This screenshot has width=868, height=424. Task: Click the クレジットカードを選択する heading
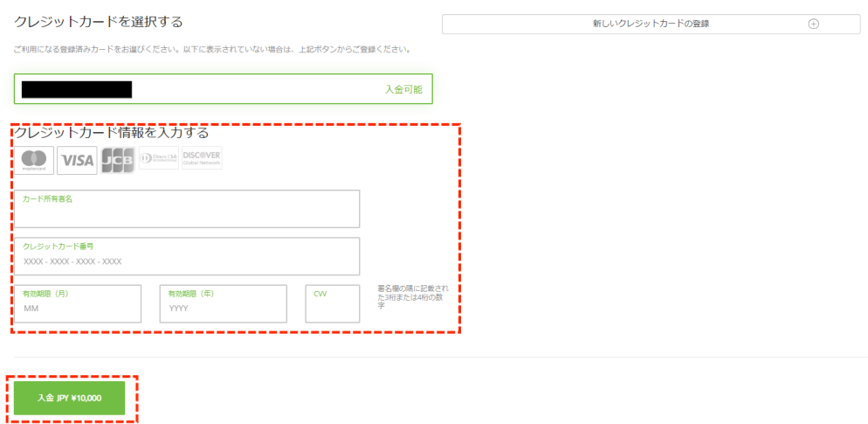click(98, 22)
